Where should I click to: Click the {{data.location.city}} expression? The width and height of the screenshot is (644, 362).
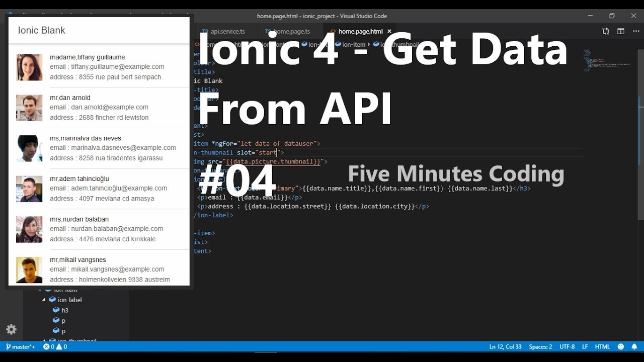coord(374,206)
